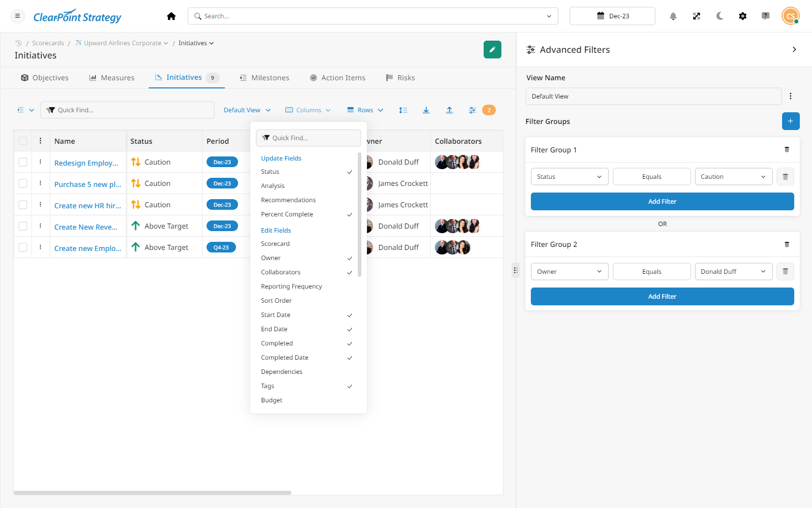Click the row height adjust icon
Viewport: 812px width, 508px height.
coord(403,110)
